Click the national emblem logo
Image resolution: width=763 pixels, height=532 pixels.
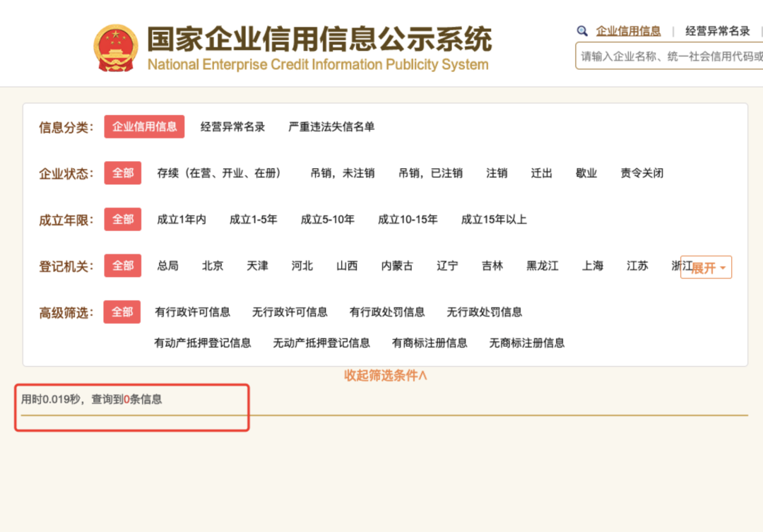point(116,48)
